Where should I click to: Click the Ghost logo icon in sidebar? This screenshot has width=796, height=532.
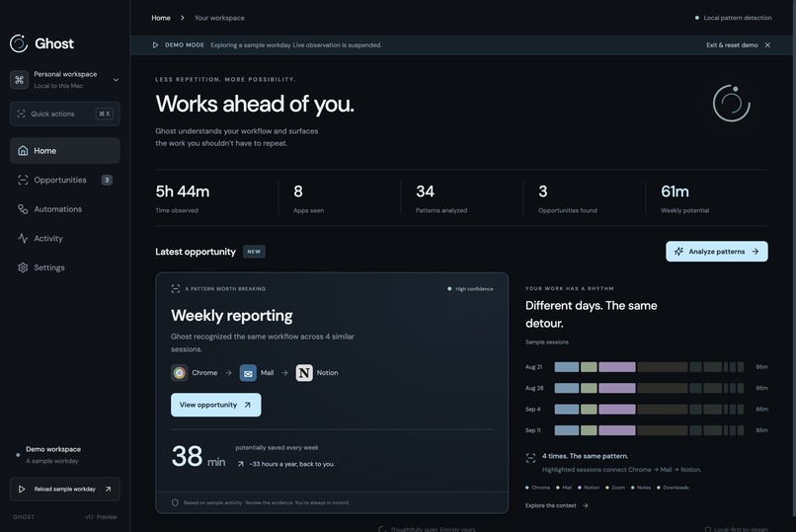(19, 43)
